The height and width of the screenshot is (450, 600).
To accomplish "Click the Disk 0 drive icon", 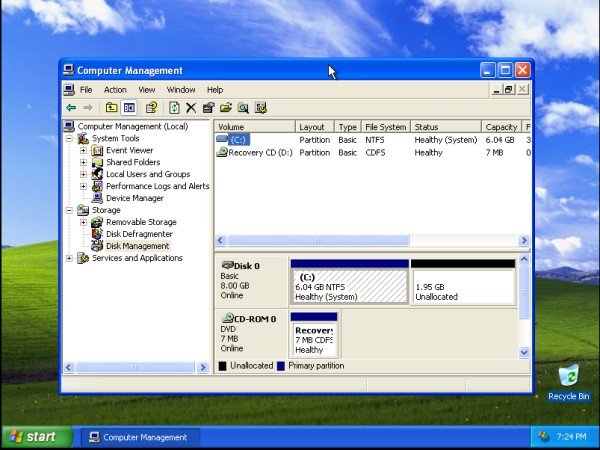I will click(x=227, y=265).
